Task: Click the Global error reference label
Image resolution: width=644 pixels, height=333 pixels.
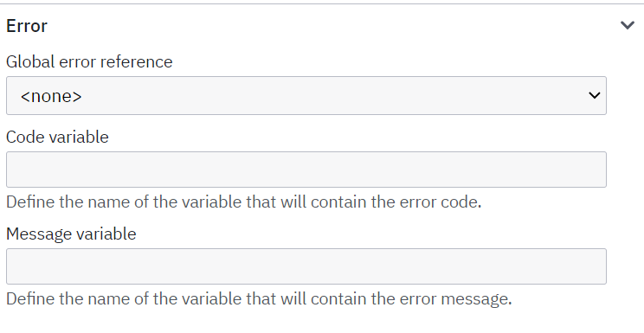Action: click(89, 61)
